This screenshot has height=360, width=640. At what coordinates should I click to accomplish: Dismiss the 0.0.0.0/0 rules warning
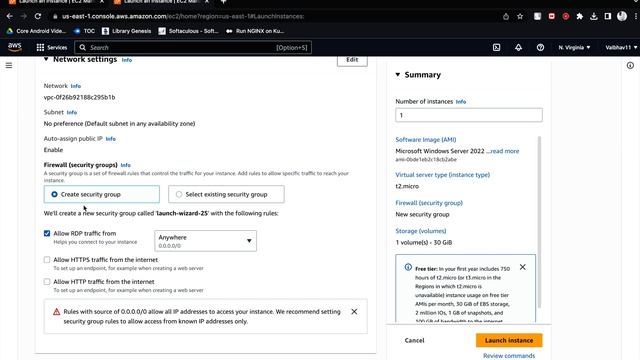point(354,311)
